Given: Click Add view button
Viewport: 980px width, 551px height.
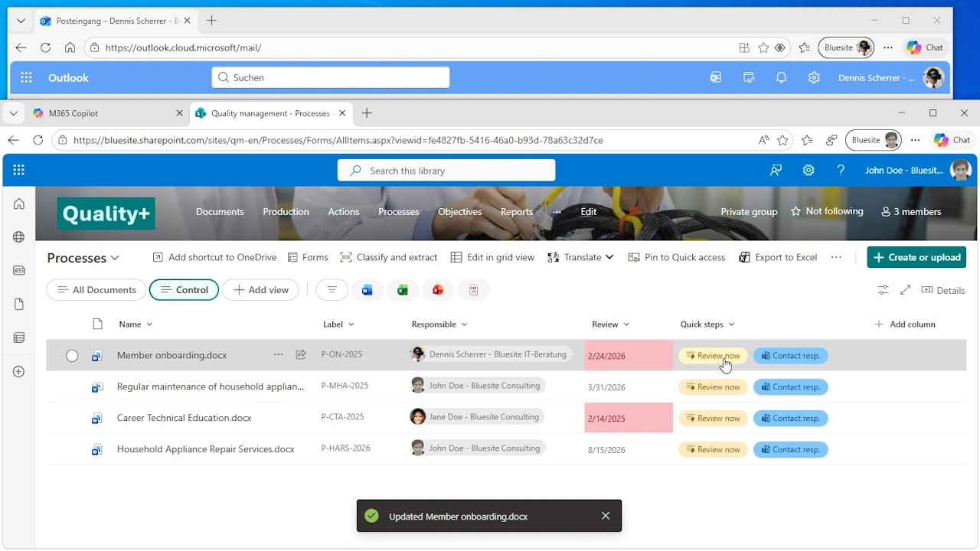Looking at the screenshot, I should coord(260,290).
